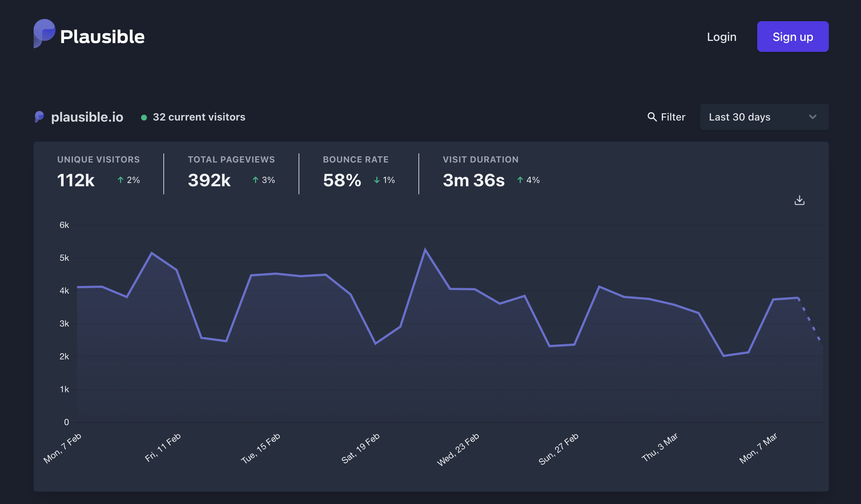This screenshot has height=504, width=861.
Task: Click the Tue, 15 Feb axis label
Action: (x=261, y=448)
